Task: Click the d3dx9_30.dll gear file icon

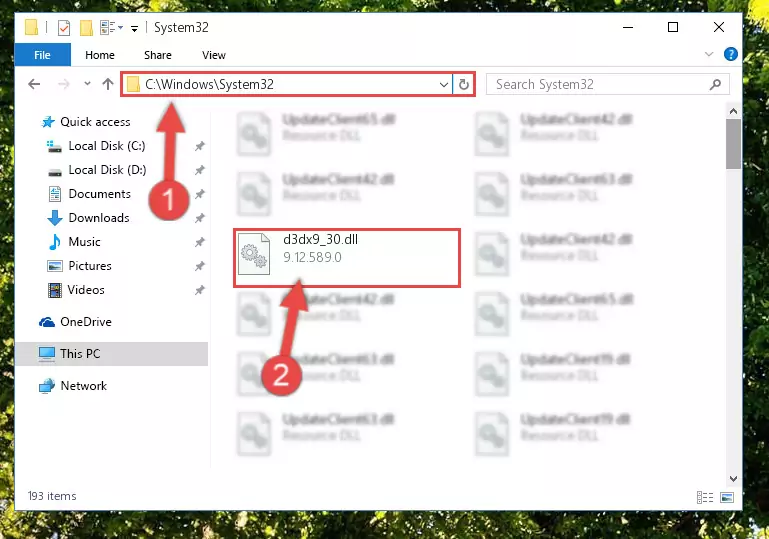Action: [x=254, y=254]
